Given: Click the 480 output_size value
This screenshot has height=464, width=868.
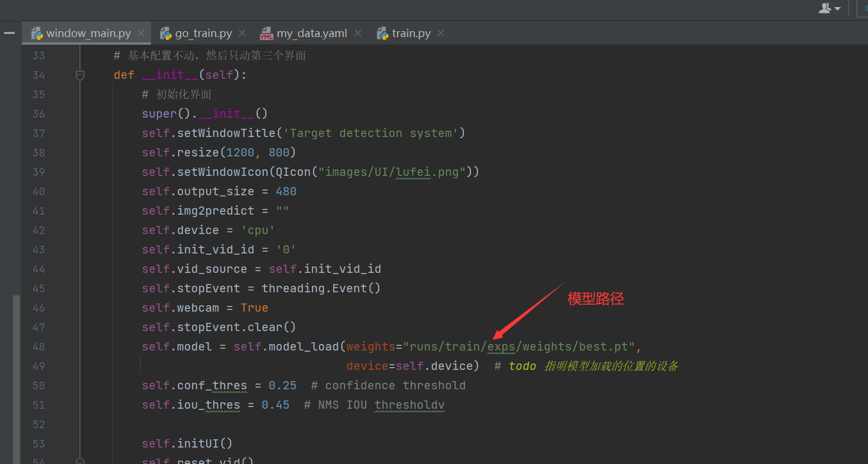Looking at the screenshot, I should click(x=286, y=191).
